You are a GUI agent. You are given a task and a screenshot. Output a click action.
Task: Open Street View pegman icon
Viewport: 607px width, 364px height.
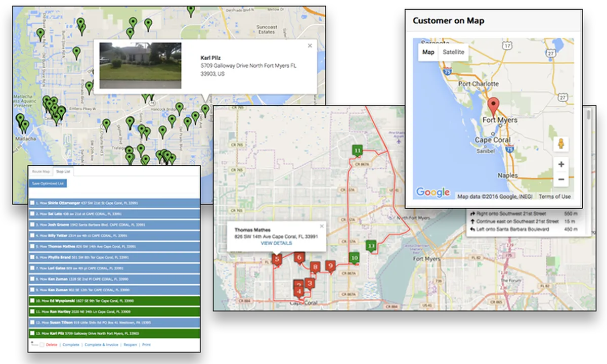point(561,144)
